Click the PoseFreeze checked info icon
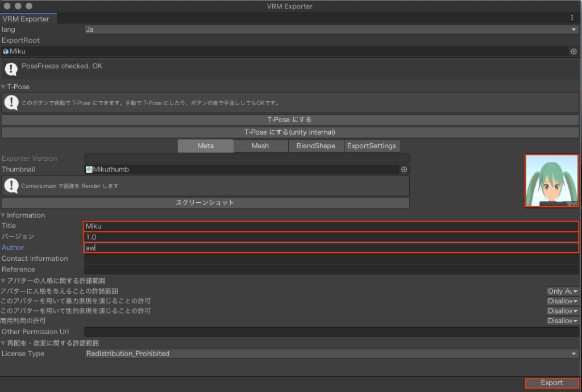Image resolution: width=582 pixels, height=392 pixels. pyautogui.click(x=11, y=69)
